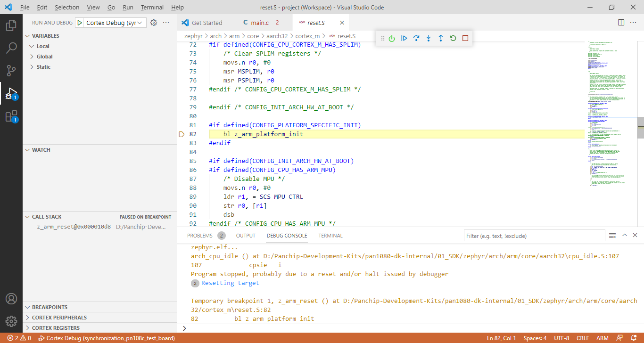Switch to the main.c editor tab
The width and height of the screenshot is (644, 343).
[x=264, y=23]
